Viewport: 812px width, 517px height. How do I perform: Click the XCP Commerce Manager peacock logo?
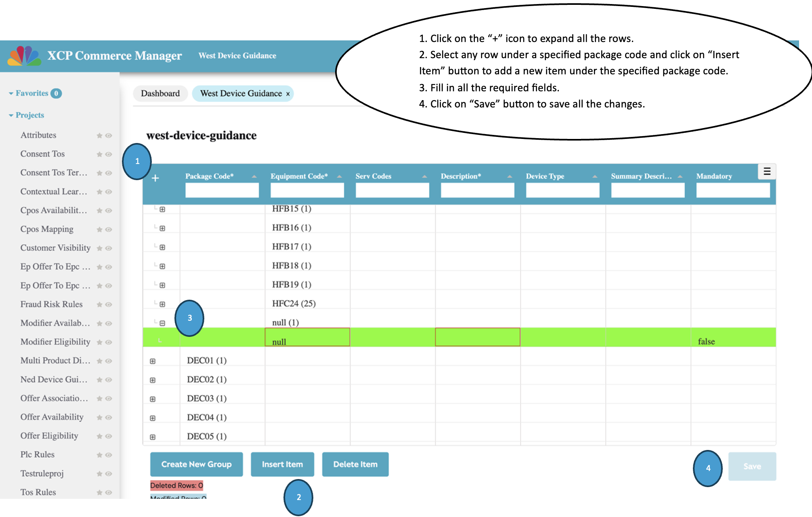pos(24,56)
